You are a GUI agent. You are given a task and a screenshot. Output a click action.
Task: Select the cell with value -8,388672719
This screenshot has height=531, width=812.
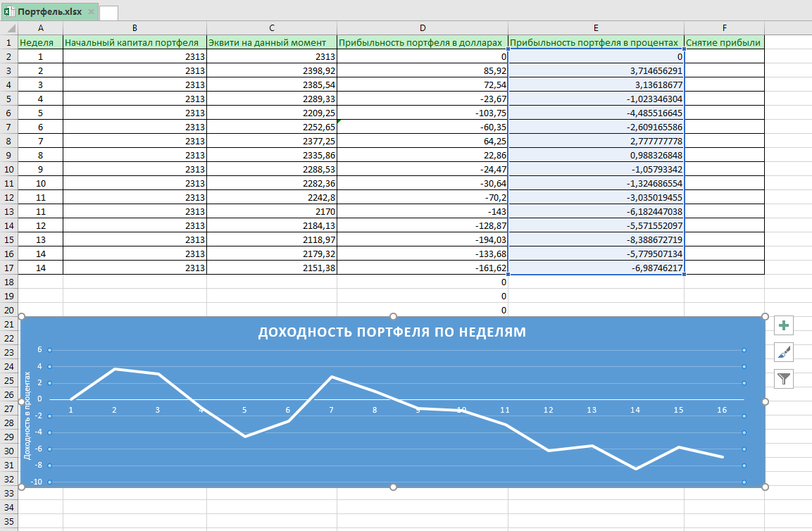(596, 239)
